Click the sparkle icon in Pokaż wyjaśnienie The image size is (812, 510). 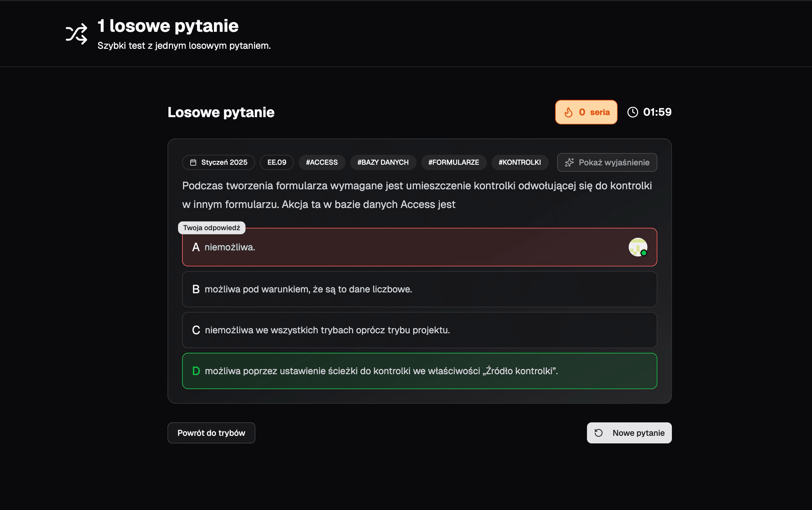click(x=569, y=163)
